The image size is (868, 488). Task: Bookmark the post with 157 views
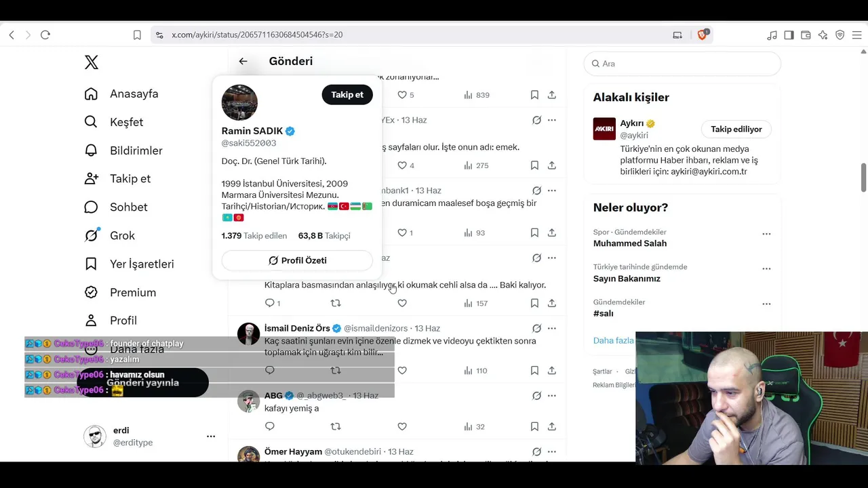point(534,303)
